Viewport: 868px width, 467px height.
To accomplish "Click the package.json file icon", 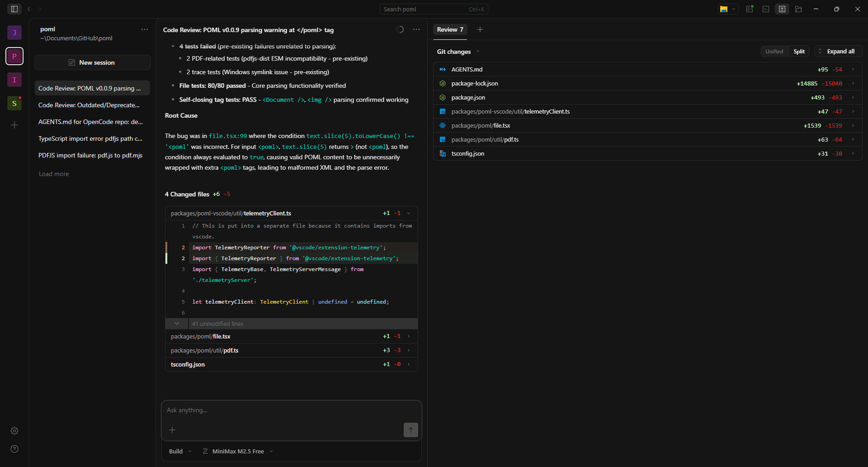I will coord(443,97).
